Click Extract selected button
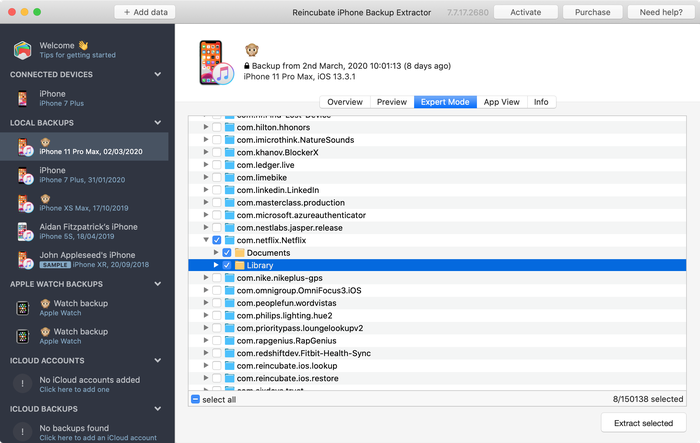The width and height of the screenshot is (700, 443). [643, 423]
